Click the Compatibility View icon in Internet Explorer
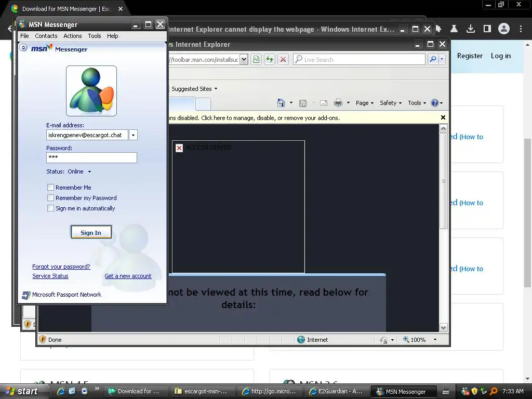532x399 pixels. pos(256,59)
